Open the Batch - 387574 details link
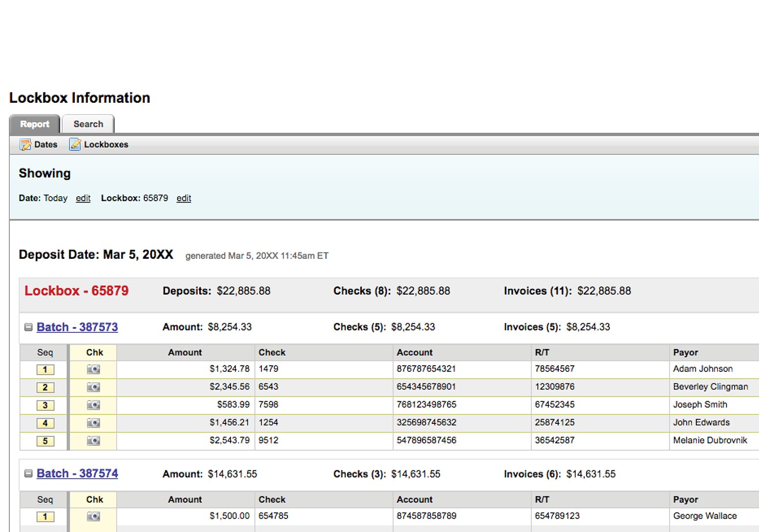This screenshot has width=759, height=532. pyautogui.click(x=77, y=473)
